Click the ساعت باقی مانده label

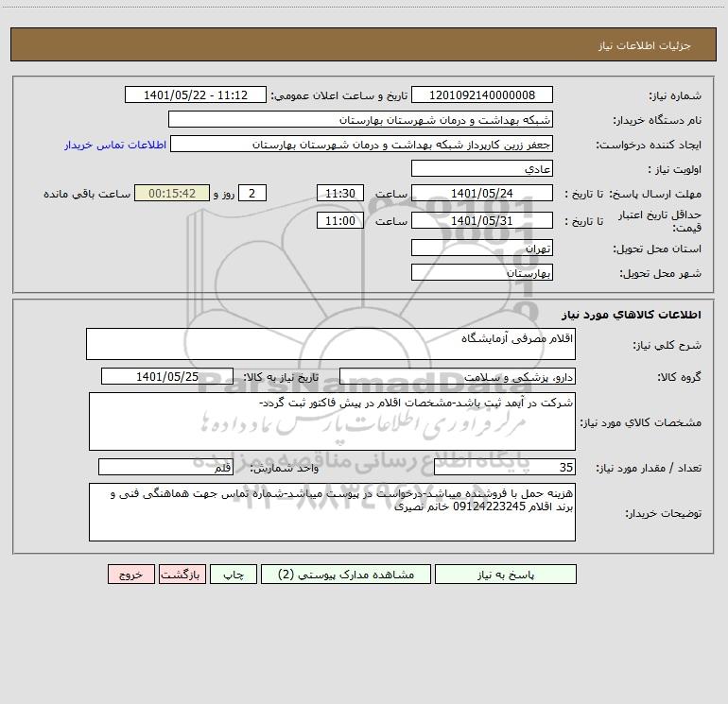tap(87, 194)
